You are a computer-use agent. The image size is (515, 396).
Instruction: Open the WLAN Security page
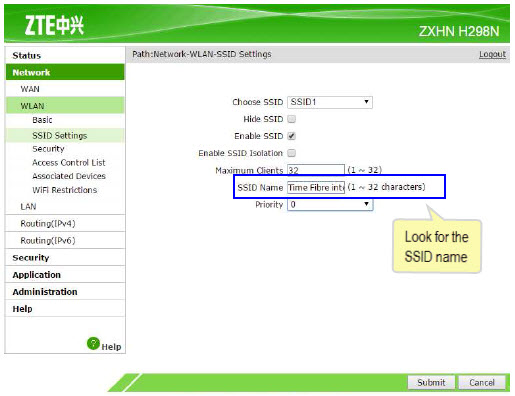point(48,149)
